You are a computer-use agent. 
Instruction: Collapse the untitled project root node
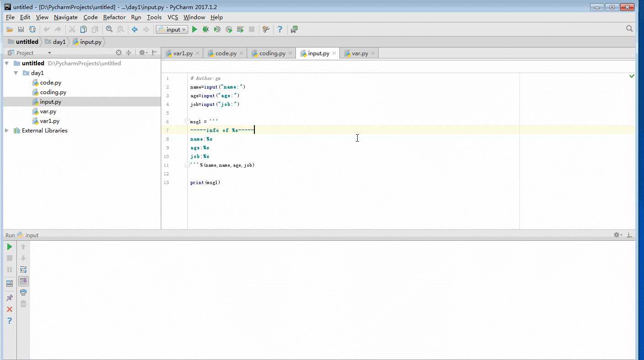pyautogui.click(x=7, y=64)
